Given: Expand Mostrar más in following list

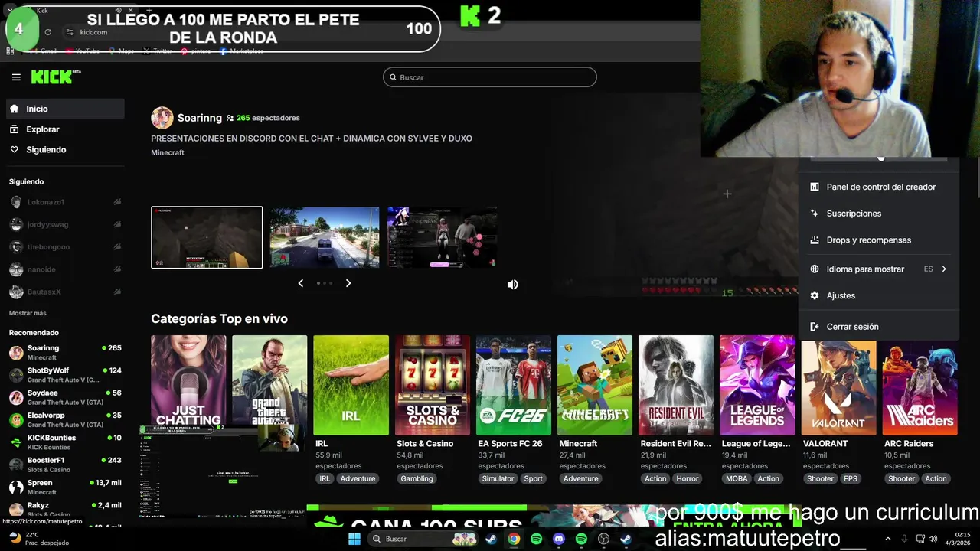Looking at the screenshot, I should coord(28,313).
